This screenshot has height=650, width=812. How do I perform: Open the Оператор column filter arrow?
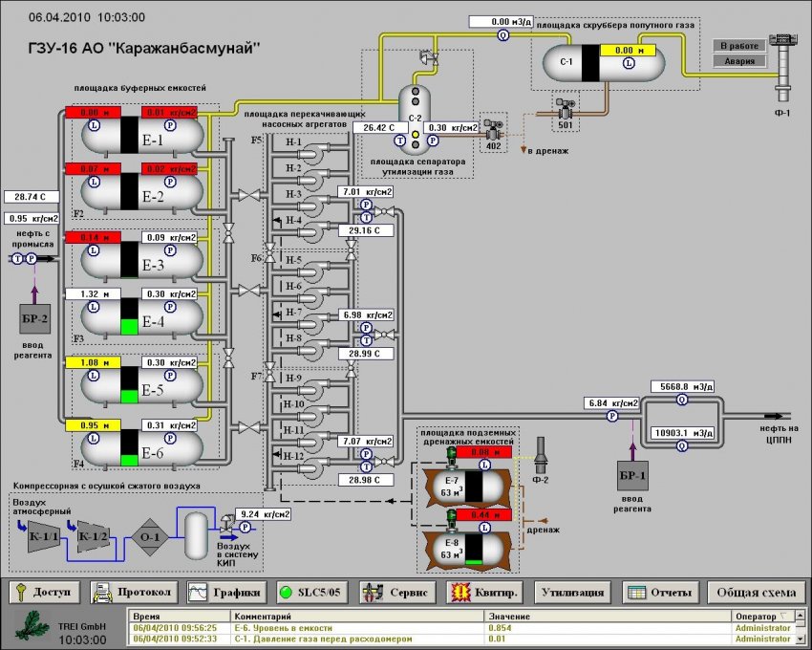coord(783,617)
